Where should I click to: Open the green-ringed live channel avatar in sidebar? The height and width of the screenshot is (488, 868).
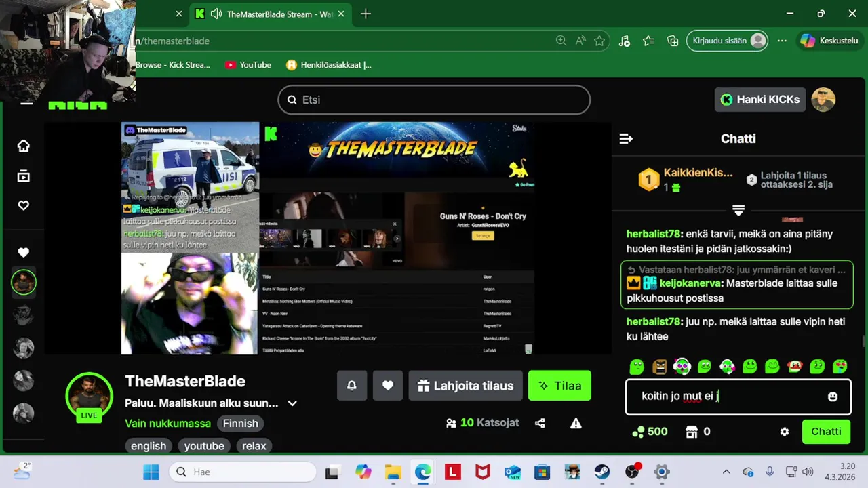click(x=24, y=282)
